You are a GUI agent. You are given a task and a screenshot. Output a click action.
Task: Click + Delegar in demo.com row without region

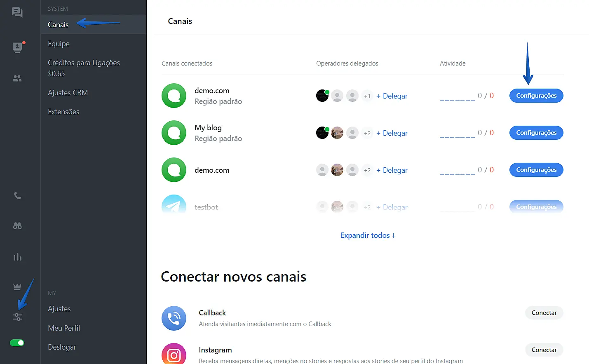point(392,170)
